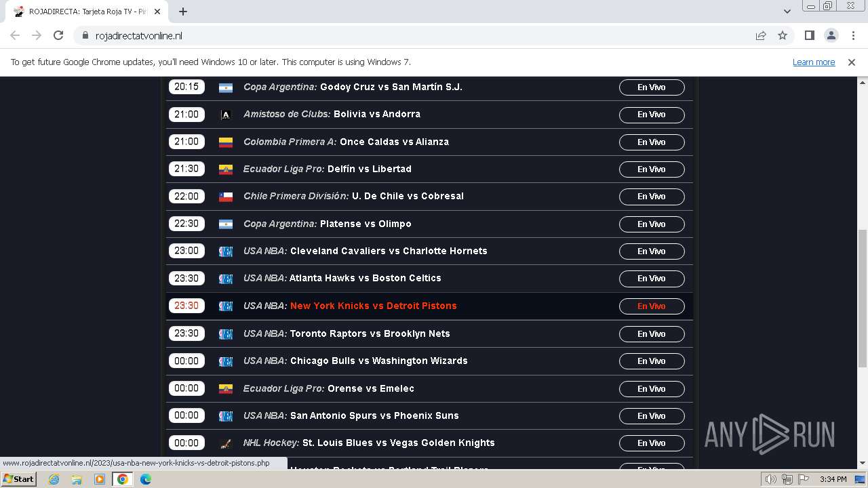
Task: Click the Argentina flag for Godoy Cruz match
Action: [226, 87]
